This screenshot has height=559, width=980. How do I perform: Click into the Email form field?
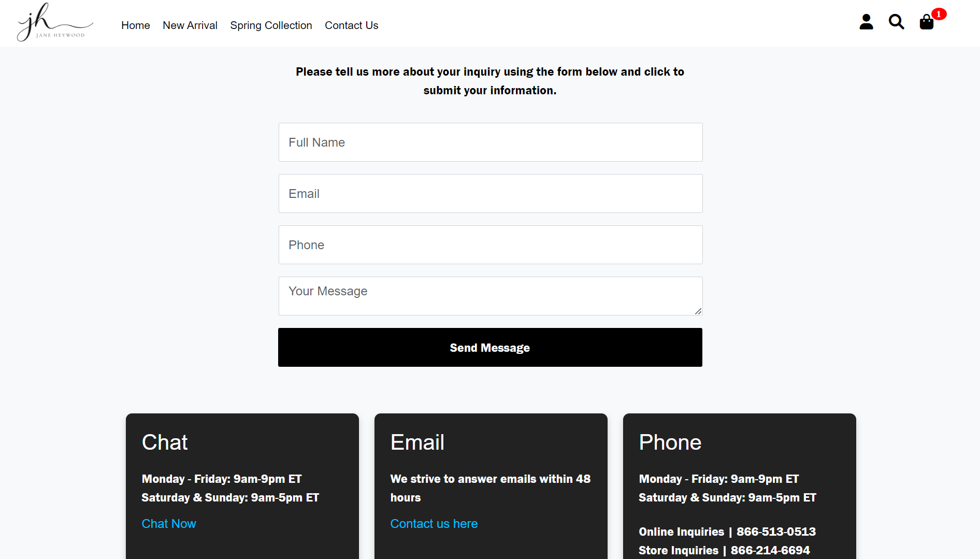(490, 193)
